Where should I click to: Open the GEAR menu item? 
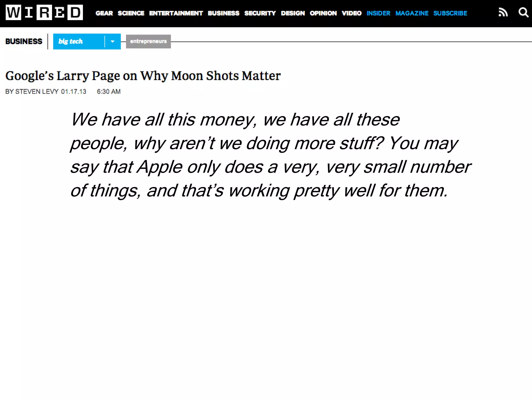coord(104,13)
